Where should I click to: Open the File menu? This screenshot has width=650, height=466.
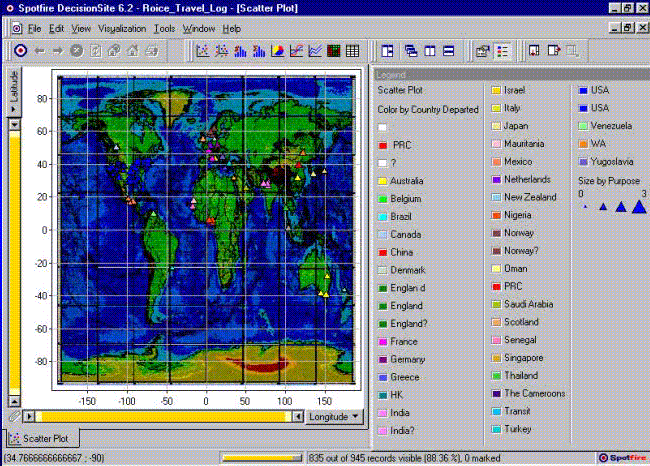(x=34, y=29)
